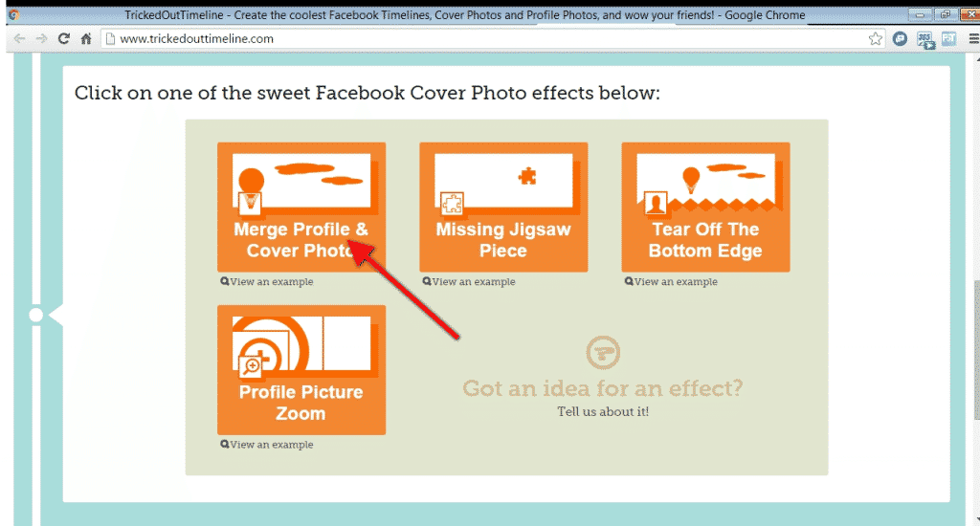Choose the Profile Picture Zoom effect
This screenshot has width=980, height=526.
301,370
